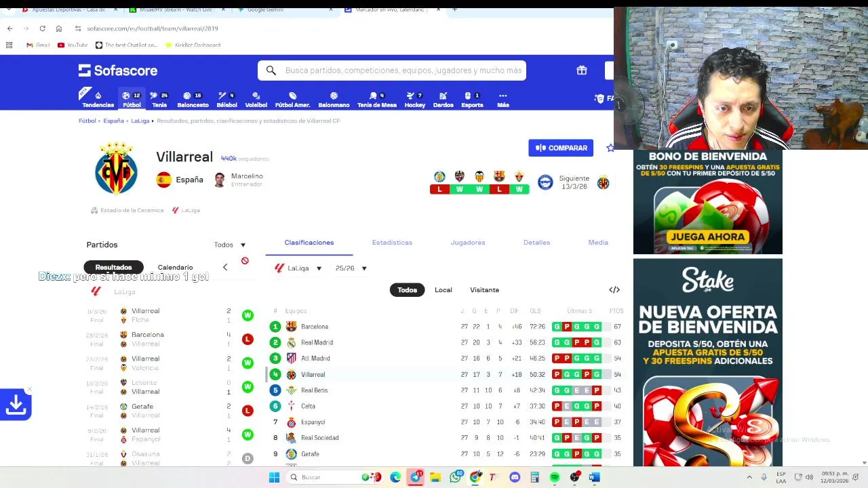Open the Chrome apps grid in bookmarks bar
Viewport: 868px width, 488px height.
(9, 45)
